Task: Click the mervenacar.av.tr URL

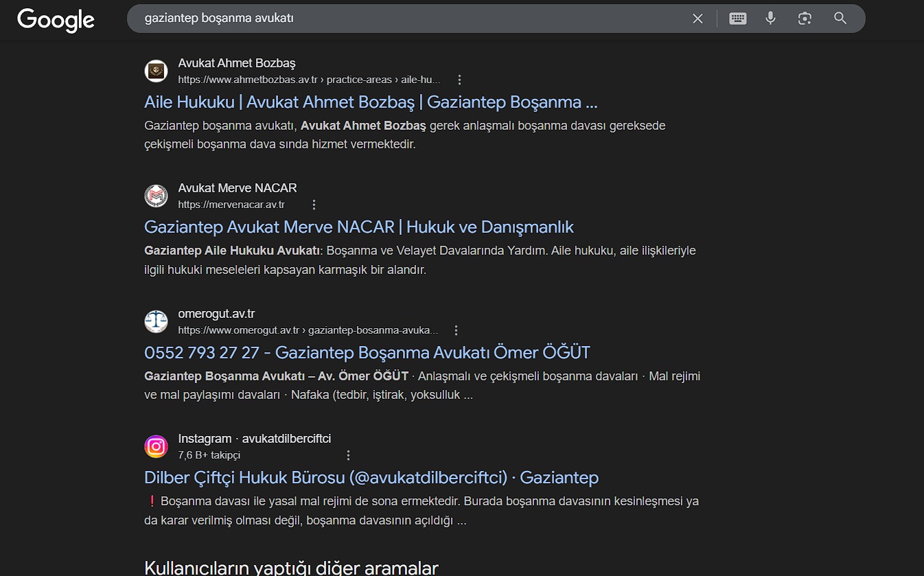Action: tap(231, 205)
